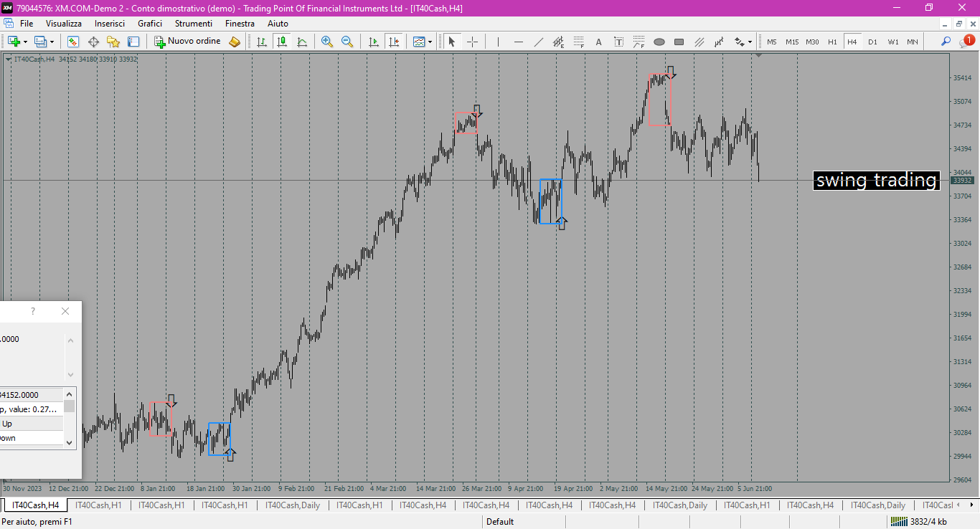980x529 pixels.
Task: Open the Templates icon
Action: (x=419, y=42)
